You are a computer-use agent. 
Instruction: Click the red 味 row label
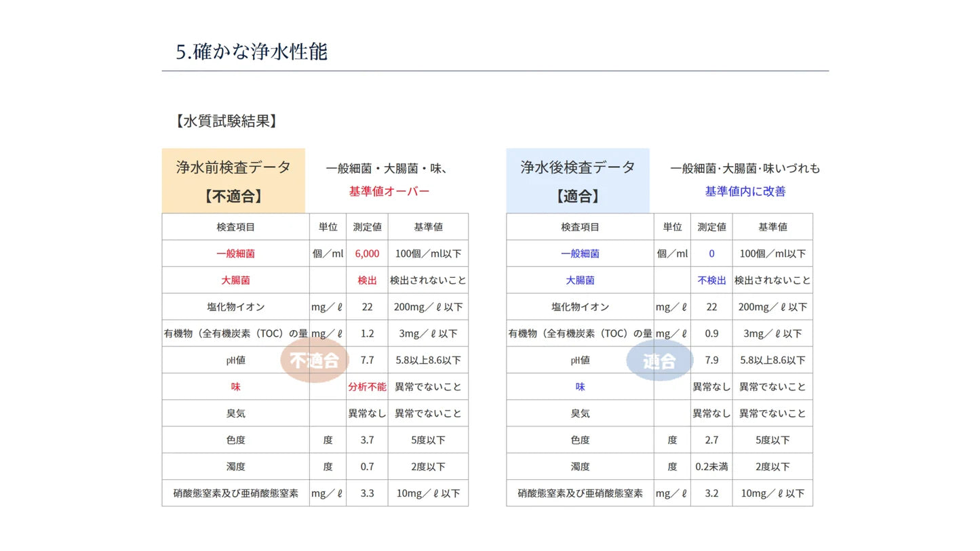tap(235, 387)
